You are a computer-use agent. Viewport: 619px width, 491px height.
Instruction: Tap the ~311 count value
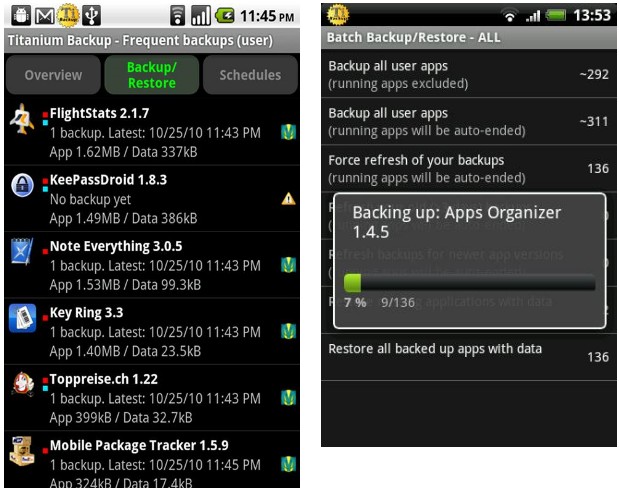tap(594, 122)
